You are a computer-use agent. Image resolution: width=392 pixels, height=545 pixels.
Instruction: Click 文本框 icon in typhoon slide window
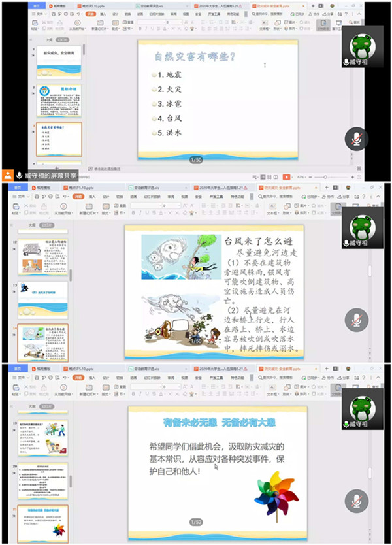[x=273, y=206]
